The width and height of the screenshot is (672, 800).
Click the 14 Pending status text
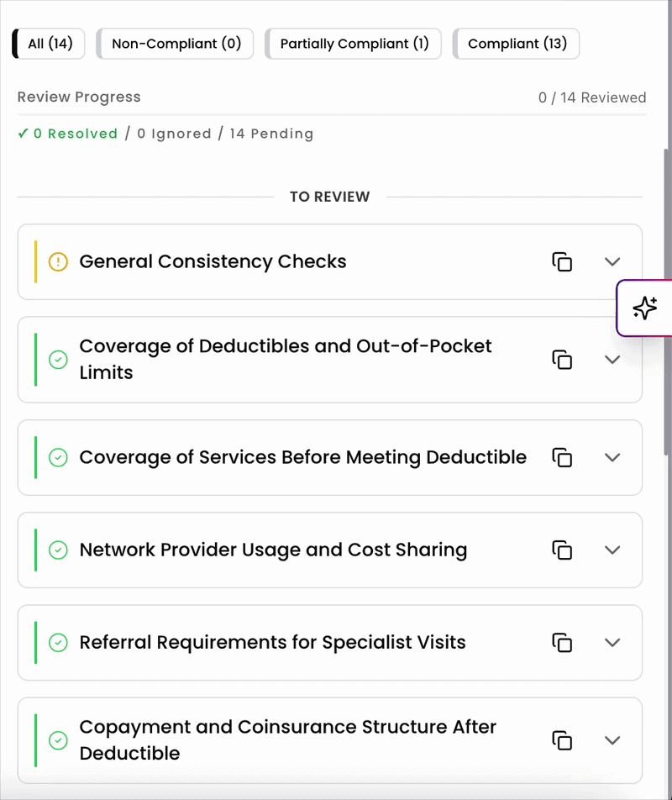coord(271,134)
